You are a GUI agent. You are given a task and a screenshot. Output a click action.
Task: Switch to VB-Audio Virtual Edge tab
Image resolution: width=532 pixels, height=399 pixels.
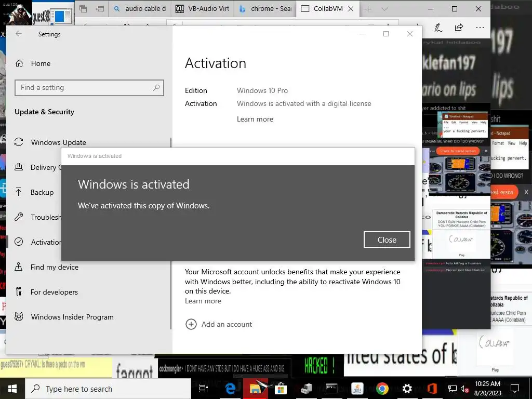click(x=203, y=9)
